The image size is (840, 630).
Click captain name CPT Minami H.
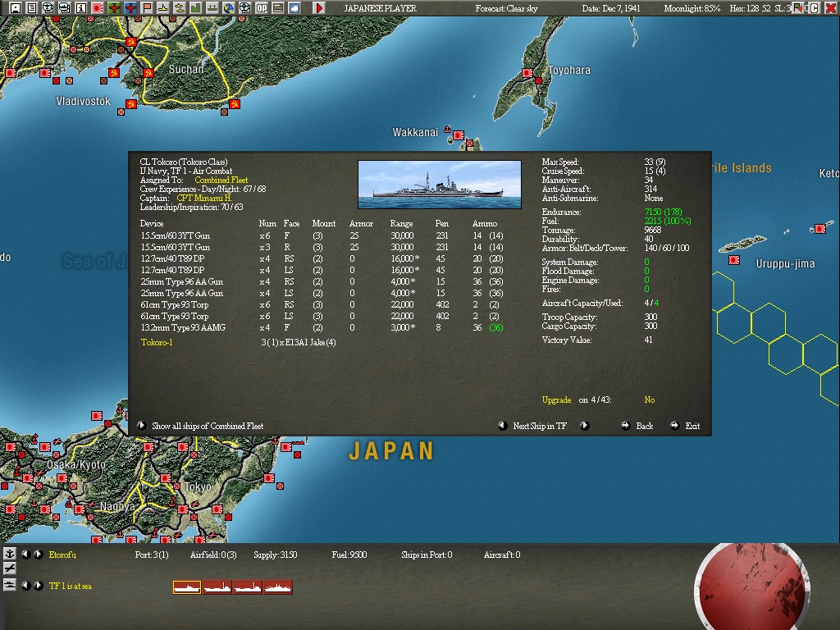[204, 198]
